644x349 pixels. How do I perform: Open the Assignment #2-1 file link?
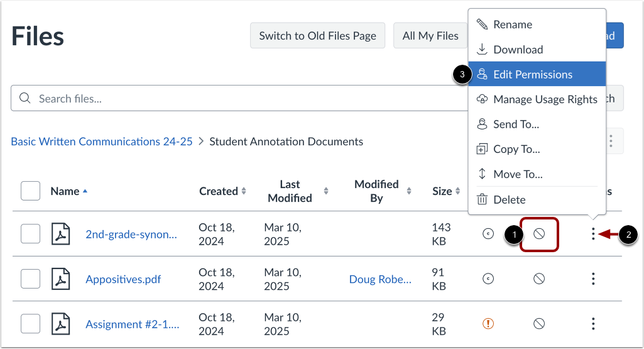132,324
